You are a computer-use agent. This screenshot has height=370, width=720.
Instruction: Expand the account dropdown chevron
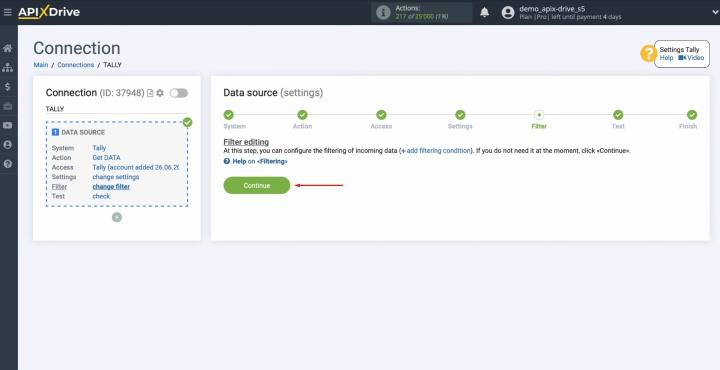[714, 12]
